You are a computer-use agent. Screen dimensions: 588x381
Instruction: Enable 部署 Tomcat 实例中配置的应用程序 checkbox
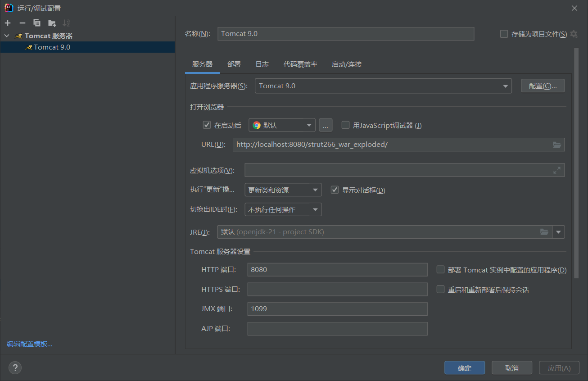click(441, 270)
